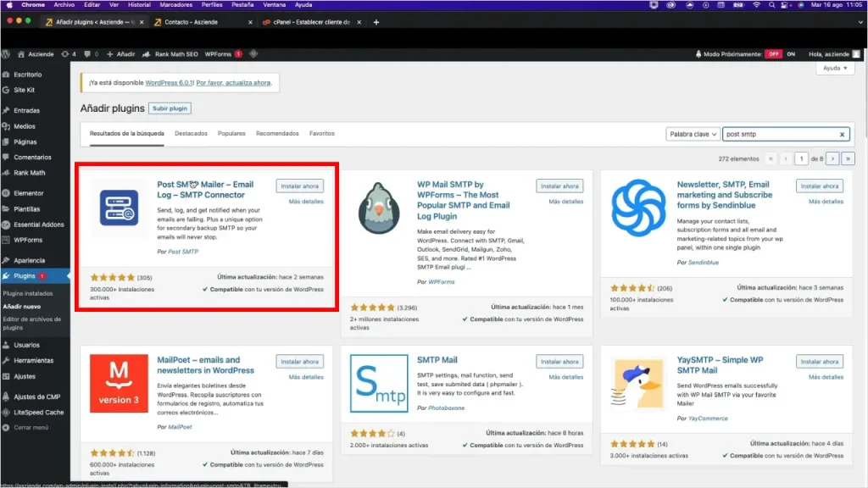
Task: Open Más detalles for Post SMTP Mailer
Action: [305, 202]
